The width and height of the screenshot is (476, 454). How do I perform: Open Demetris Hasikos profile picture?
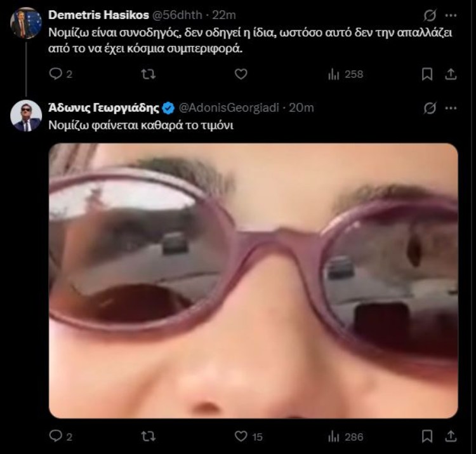point(26,23)
